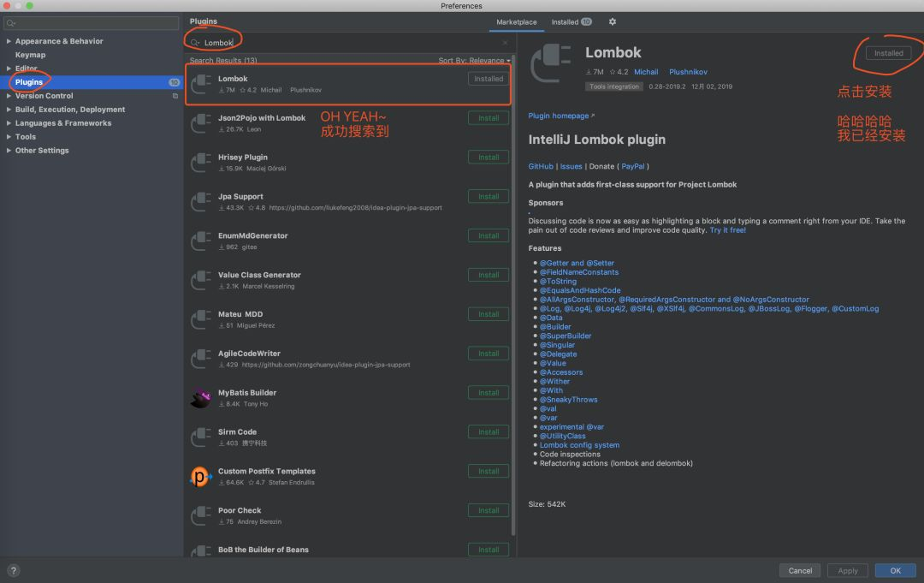This screenshot has height=583, width=924.
Task: Open the help question mark button
Action: pyautogui.click(x=14, y=571)
